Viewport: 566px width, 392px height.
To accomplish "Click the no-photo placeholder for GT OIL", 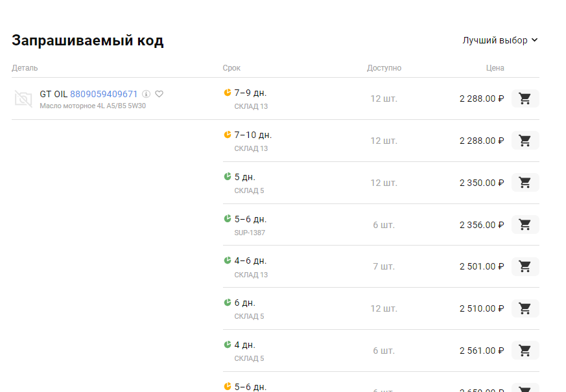I will [23, 98].
